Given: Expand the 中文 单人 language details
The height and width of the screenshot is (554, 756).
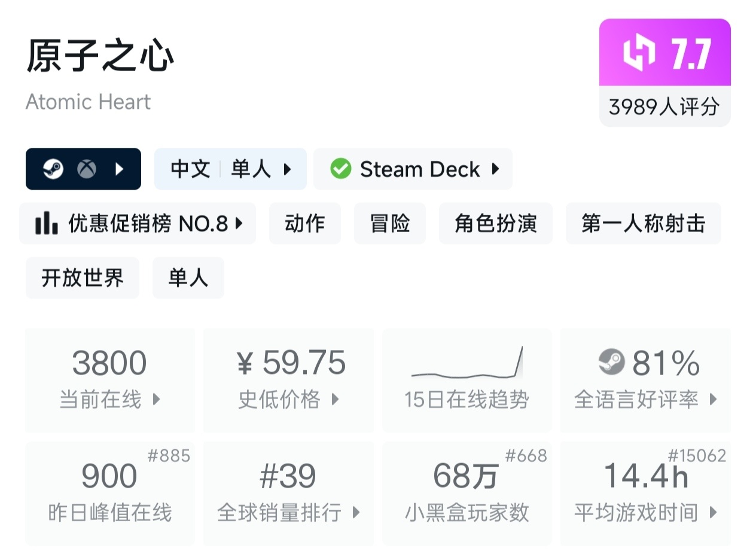Looking at the screenshot, I should tap(230, 169).
